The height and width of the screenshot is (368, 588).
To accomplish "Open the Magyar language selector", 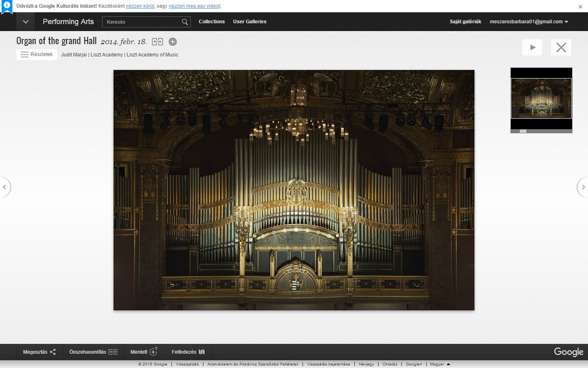I will [x=440, y=364].
